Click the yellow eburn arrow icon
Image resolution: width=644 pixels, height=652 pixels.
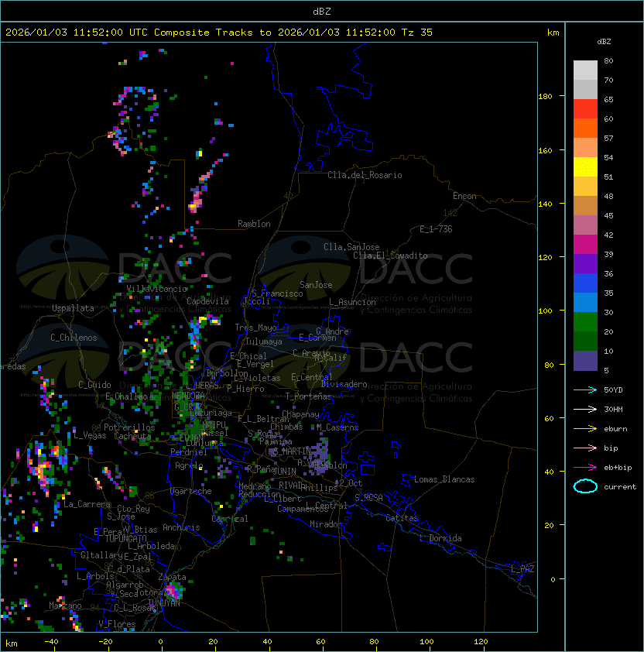click(585, 429)
